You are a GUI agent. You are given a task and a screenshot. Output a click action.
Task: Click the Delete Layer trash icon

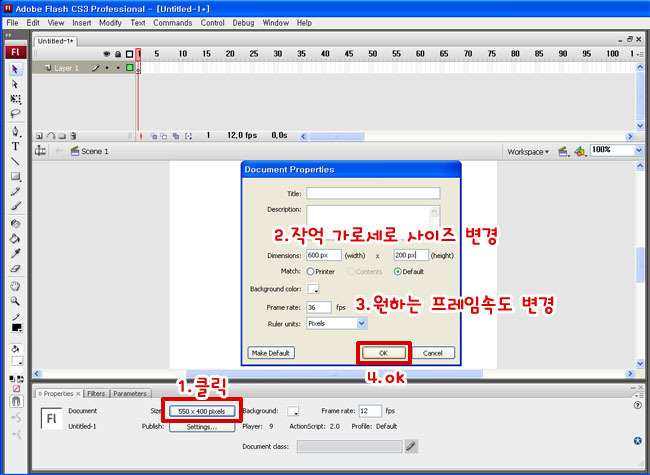pyautogui.click(x=73, y=136)
